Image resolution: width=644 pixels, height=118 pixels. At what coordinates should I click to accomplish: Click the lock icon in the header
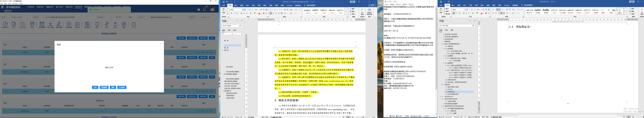pos(199,9)
